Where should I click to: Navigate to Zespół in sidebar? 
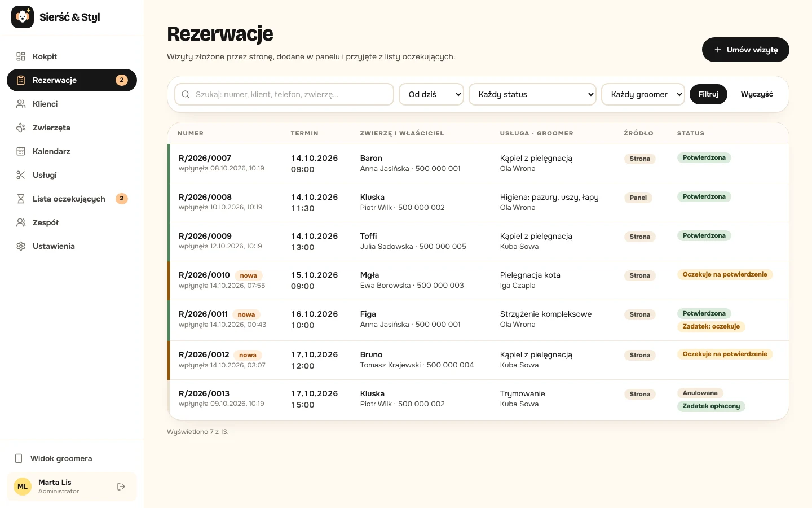pos(72,222)
